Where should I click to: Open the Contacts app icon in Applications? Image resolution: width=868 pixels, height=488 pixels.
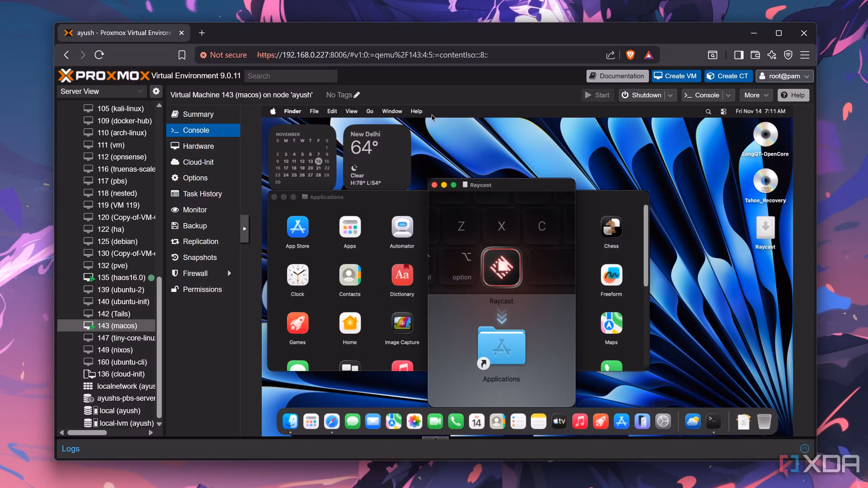[350, 275]
